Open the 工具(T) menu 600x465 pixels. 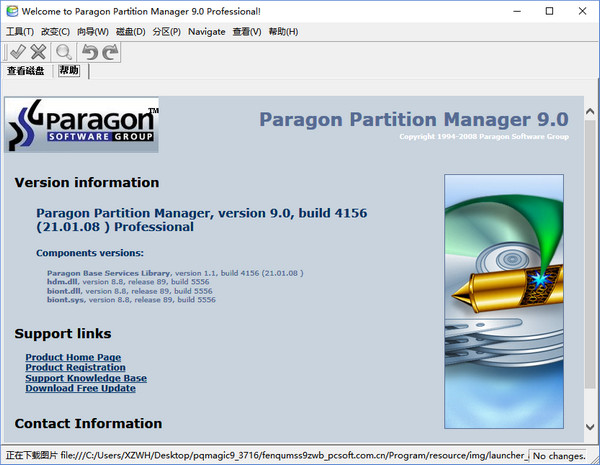click(20, 32)
